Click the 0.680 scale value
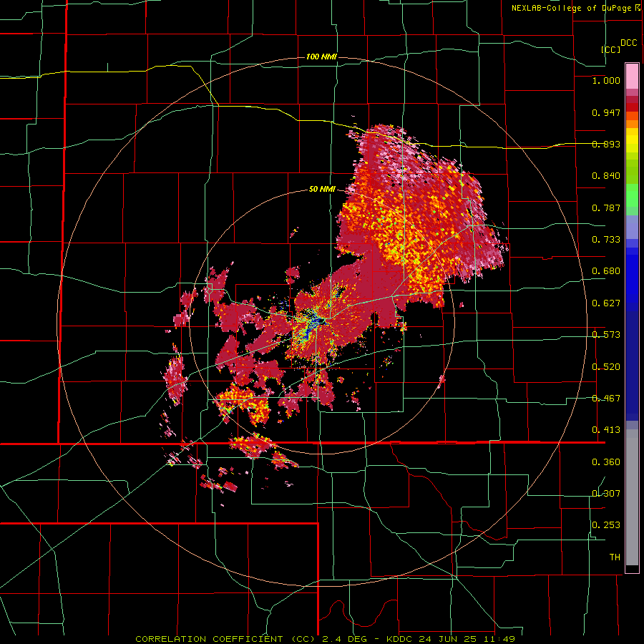 point(606,271)
